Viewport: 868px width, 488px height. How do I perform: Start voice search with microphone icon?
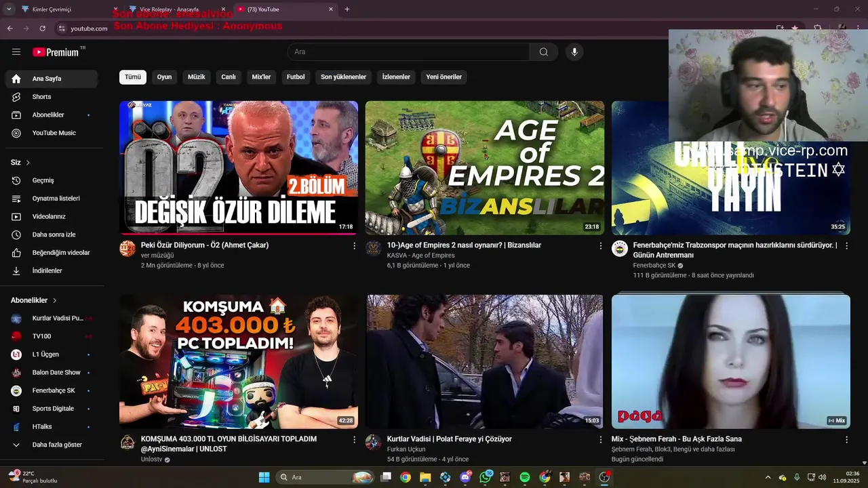[x=574, y=52]
